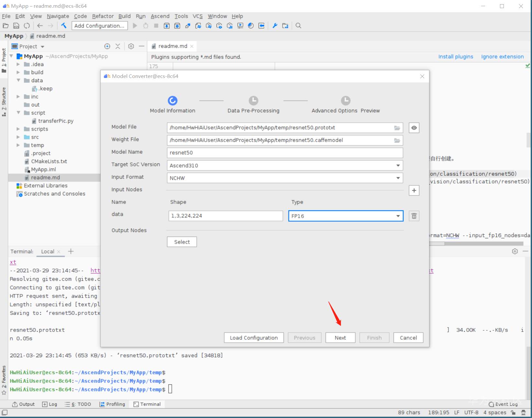Switch to the Profiling tool tab
Viewport: 532px width, 418px height.
[112, 404]
